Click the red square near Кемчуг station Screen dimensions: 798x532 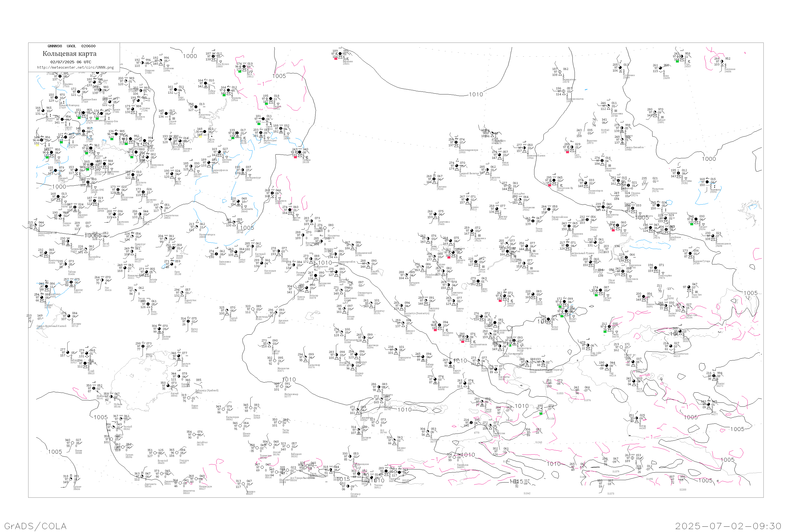(x=613, y=230)
